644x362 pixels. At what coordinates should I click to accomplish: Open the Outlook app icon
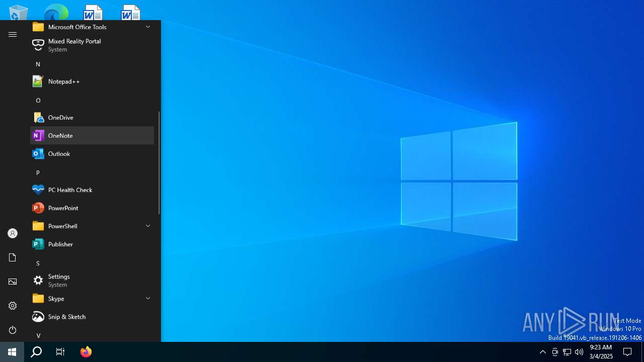(38, 154)
